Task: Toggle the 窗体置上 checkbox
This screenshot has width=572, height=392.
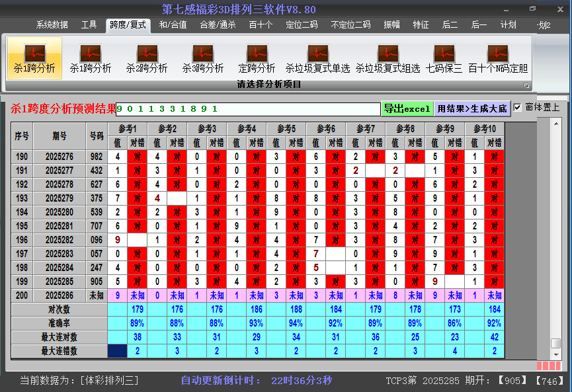Action: [518, 107]
